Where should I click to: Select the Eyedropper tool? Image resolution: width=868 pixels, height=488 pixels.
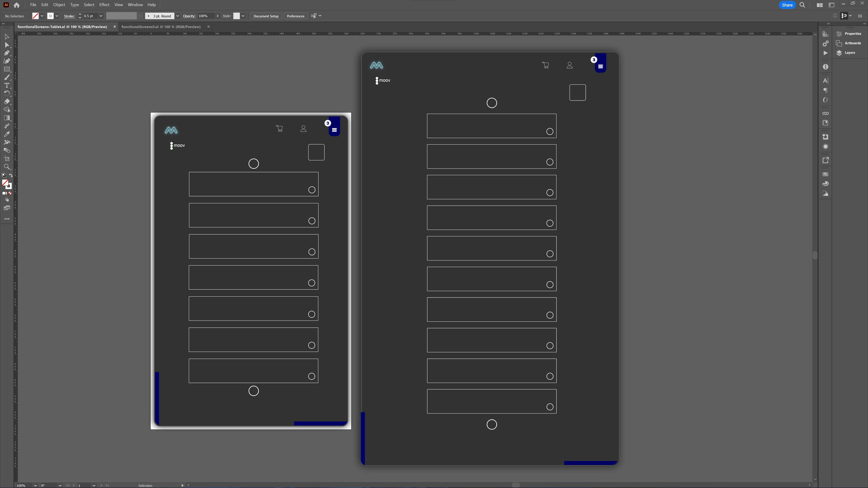click(x=7, y=134)
